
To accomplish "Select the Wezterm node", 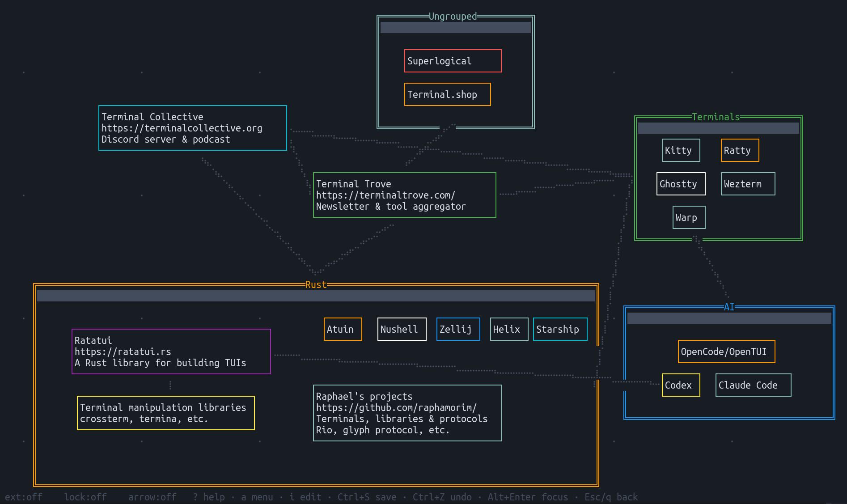I will pos(748,184).
